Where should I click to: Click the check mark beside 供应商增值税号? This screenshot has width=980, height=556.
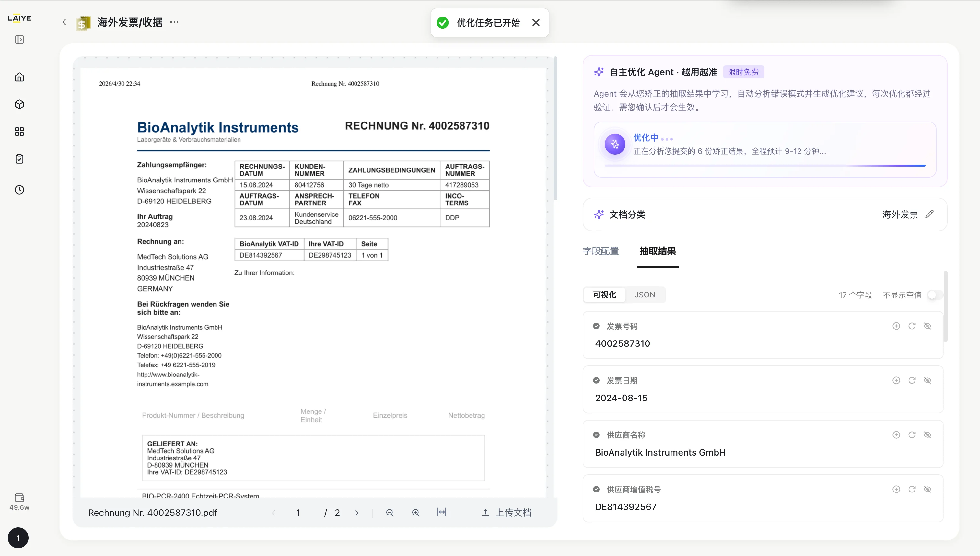point(596,489)
